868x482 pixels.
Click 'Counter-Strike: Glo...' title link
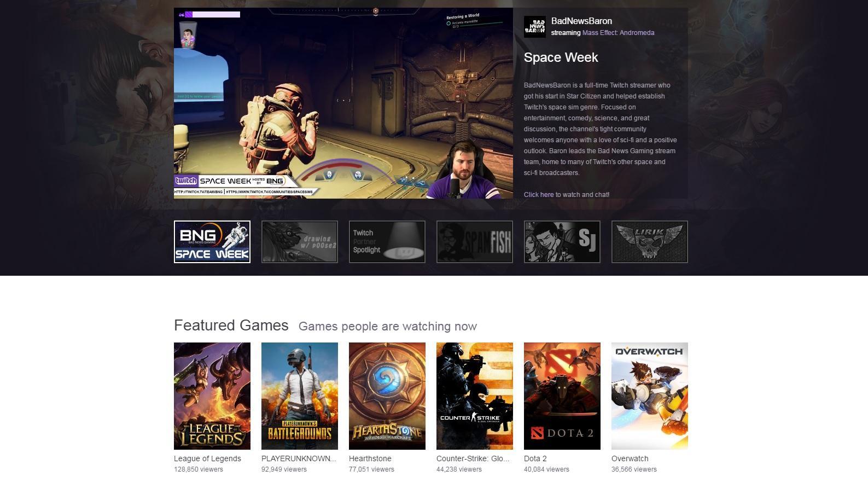click(473, 459)
